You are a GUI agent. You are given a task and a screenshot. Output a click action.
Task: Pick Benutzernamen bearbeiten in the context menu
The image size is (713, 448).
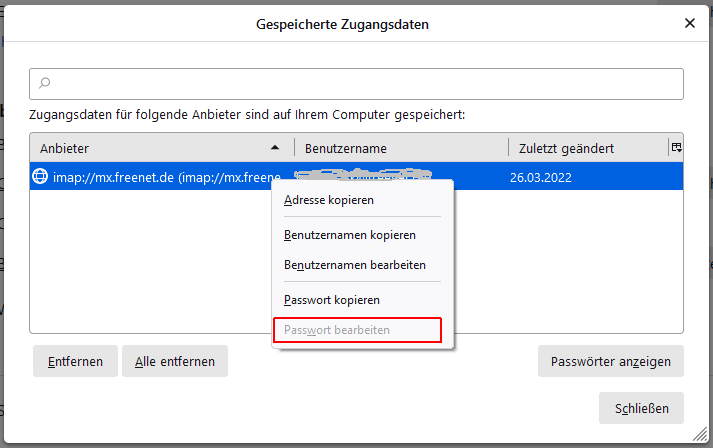(355, 265)
